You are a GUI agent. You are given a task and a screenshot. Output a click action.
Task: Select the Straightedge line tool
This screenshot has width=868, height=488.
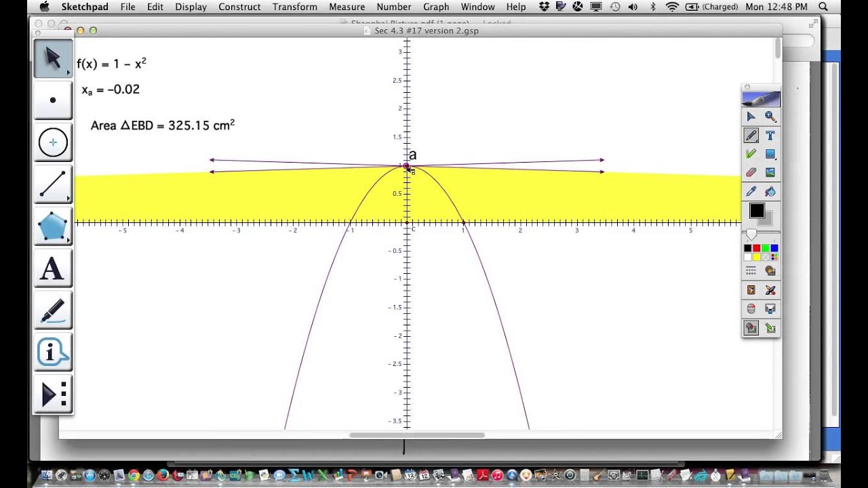[x=53, y=184]
